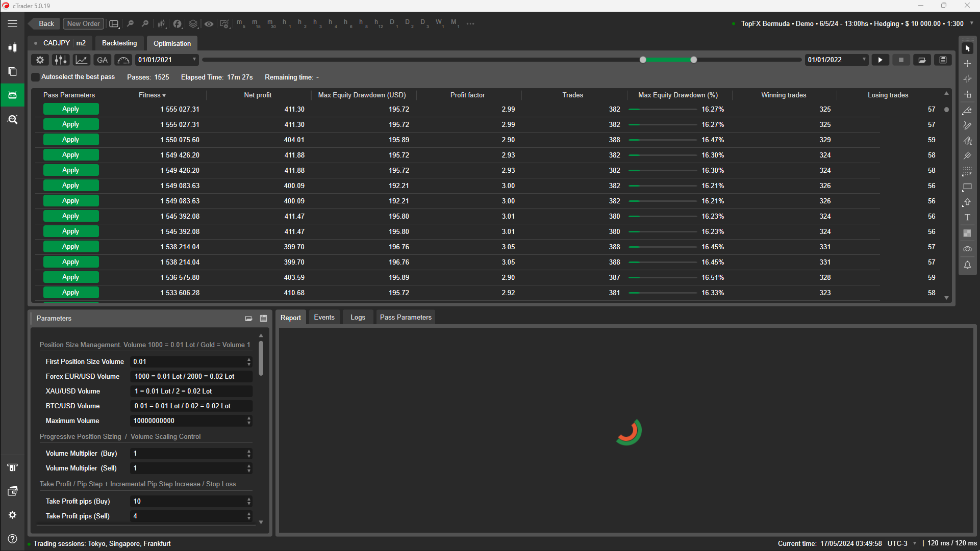This screenshot has height=551, width=980.
Task: Stop the optimisation with stop button
Action: [x=901, y=60]
